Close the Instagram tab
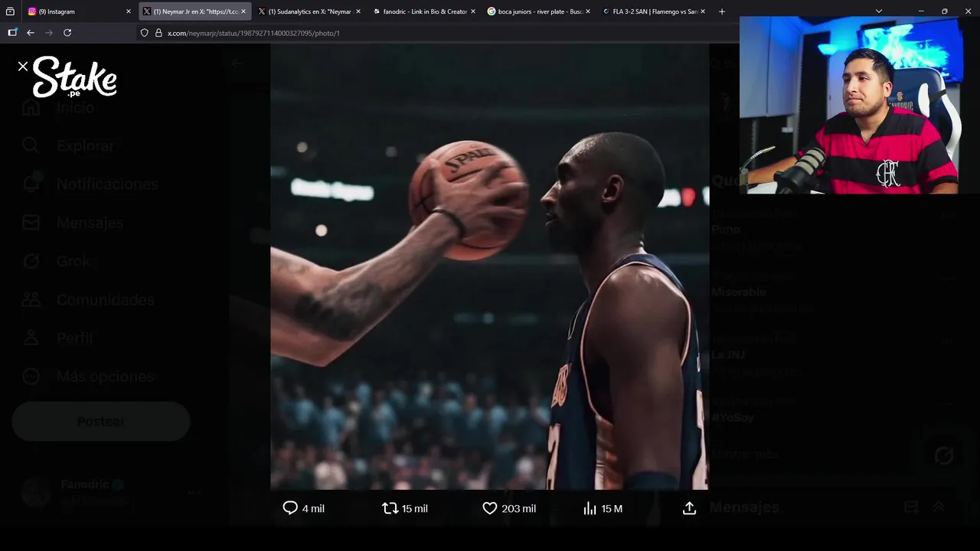Screen dimensions: 980x551 (129, 11)
